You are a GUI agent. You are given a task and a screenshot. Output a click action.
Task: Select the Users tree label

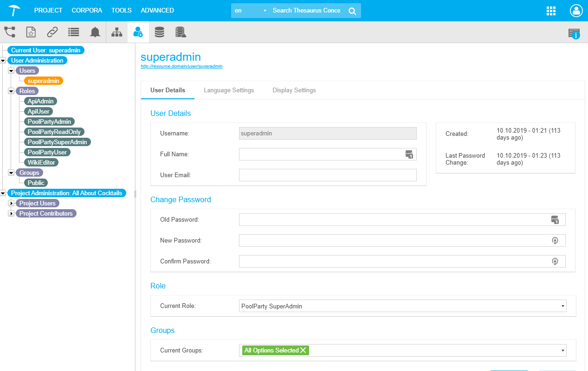pos(27,70)
